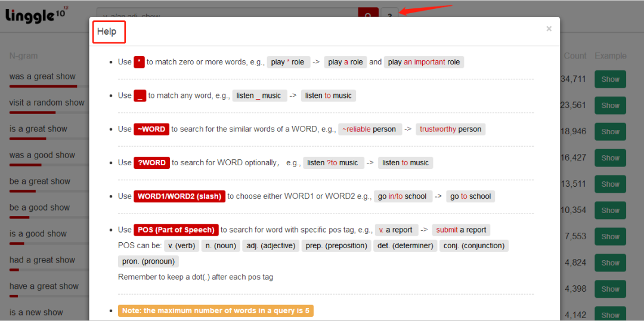Show example for 'was a good show'
The image size is (644, 321).
click(611, 158)
